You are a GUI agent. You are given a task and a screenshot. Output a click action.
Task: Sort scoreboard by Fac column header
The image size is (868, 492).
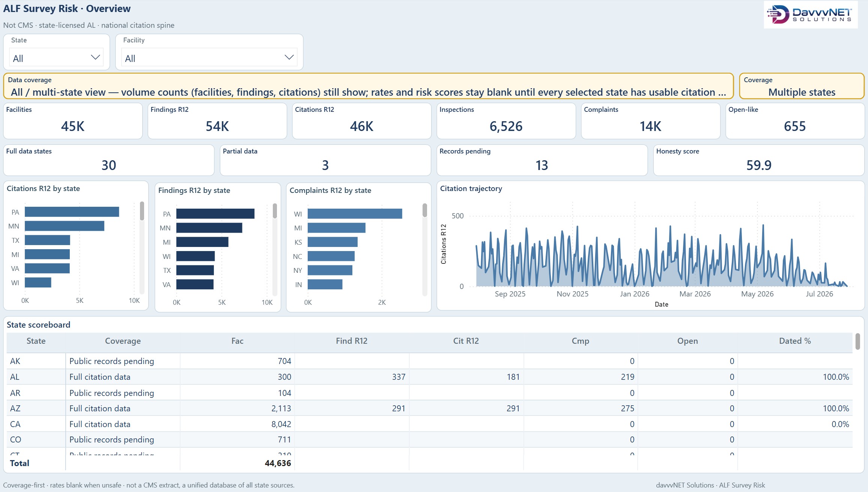coord(237,341)
